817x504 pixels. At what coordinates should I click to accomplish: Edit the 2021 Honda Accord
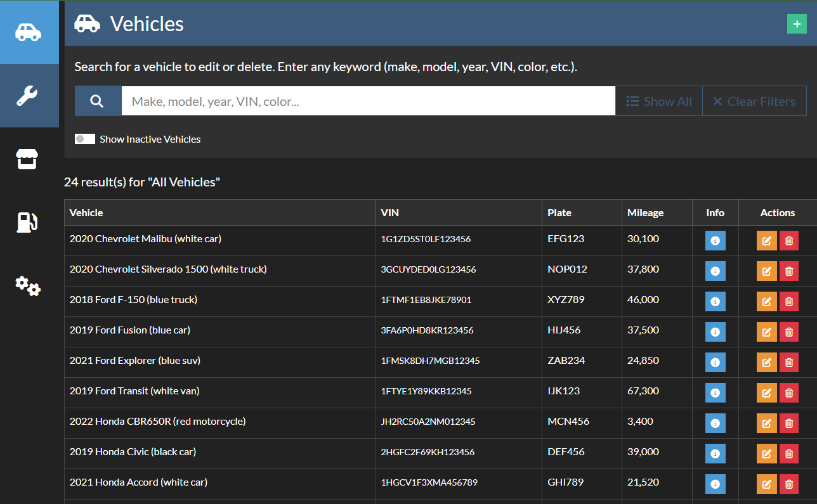coord(766,484)
